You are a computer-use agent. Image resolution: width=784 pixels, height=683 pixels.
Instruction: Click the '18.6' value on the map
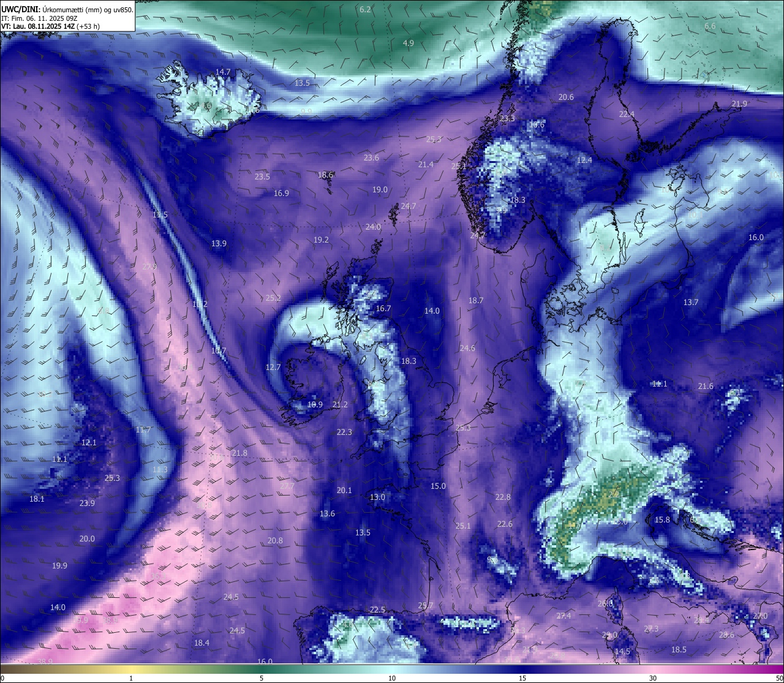(x=325, y=175)
